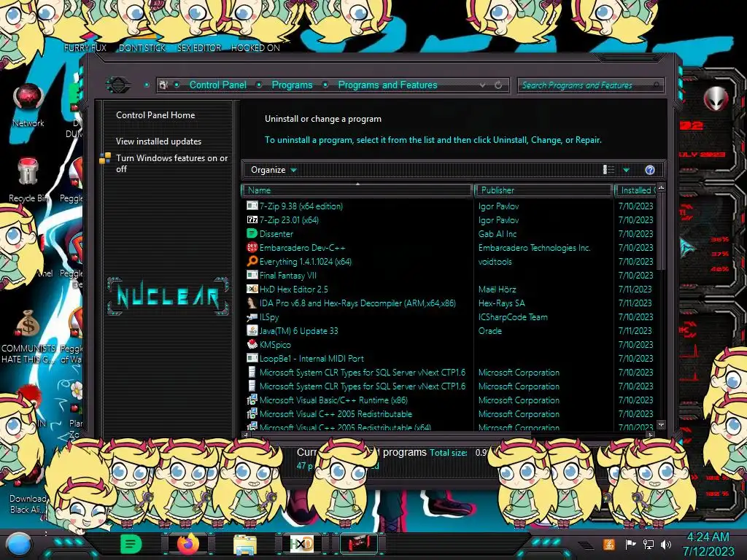
Task: Click the LoopBe1 Internal MIDI Port icon
Action: (252, 358)
